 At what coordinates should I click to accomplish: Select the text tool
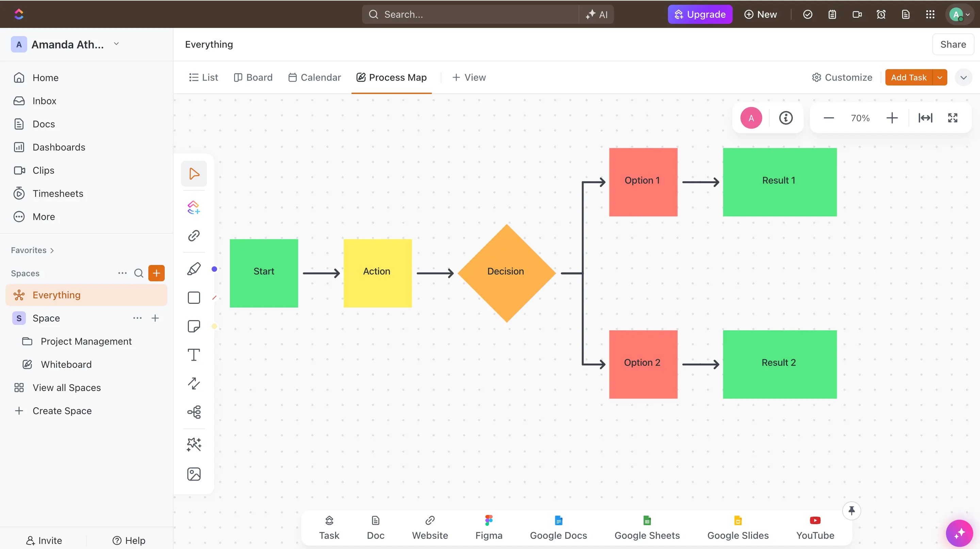pos(194,355)
